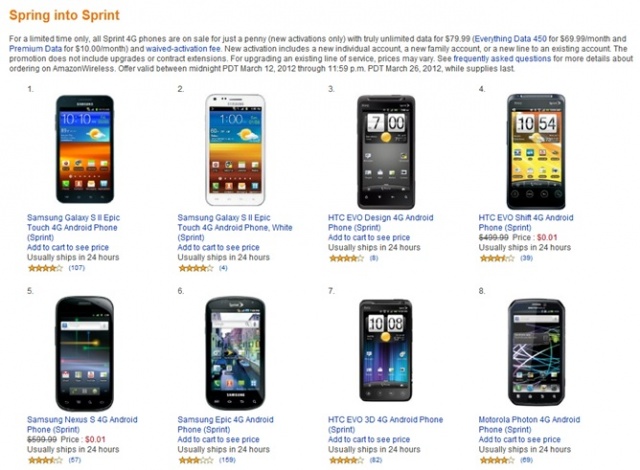Open Samsung Nexus S 4G Android Phone title link
Screen dimensions: 640x470
(82, 424)
